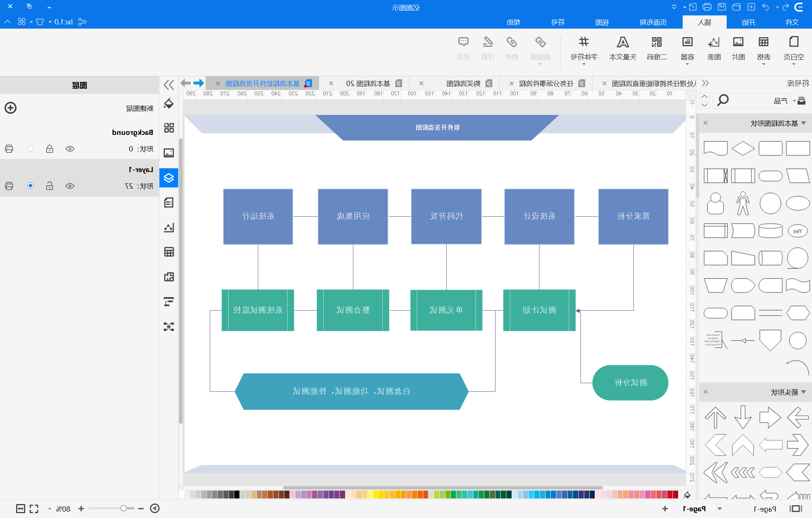Click the Vector Text (矢量文本) icon
The image size is (812, 518).
click(623, 42)
